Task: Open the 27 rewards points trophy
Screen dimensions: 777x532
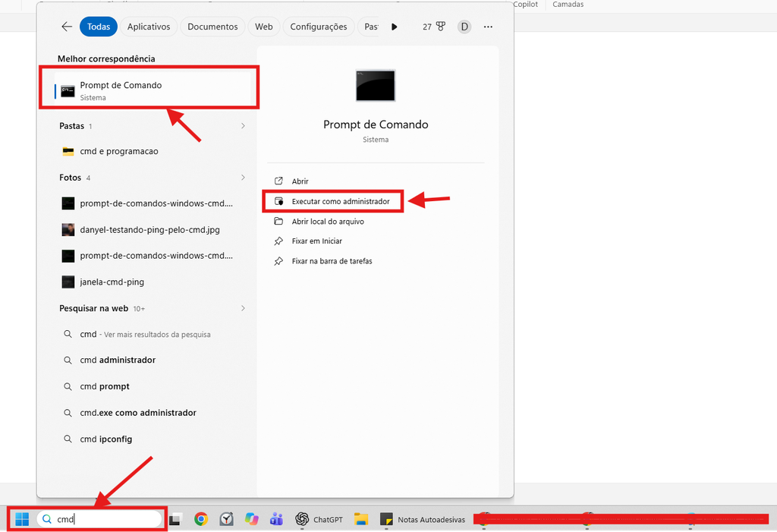Action: tap(434, 27)
